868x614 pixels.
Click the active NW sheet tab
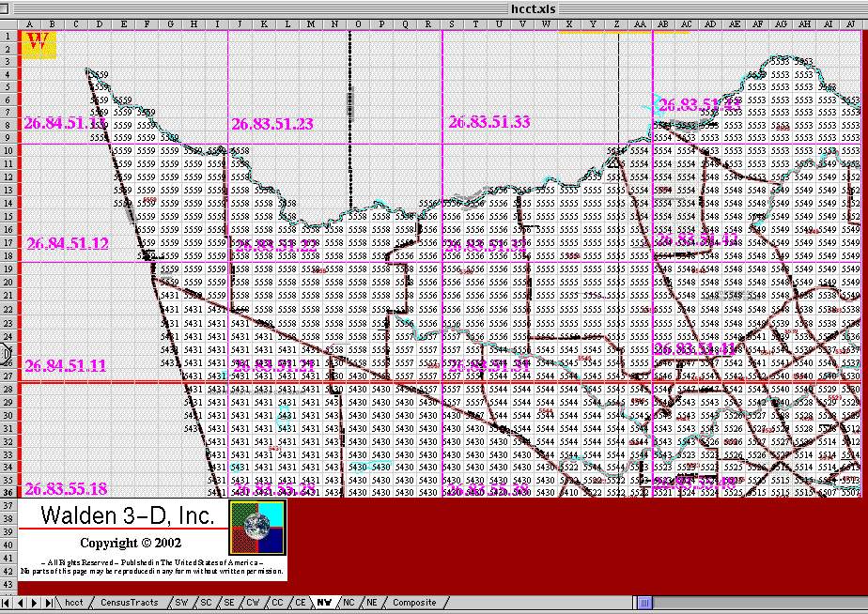coord(324,603)
